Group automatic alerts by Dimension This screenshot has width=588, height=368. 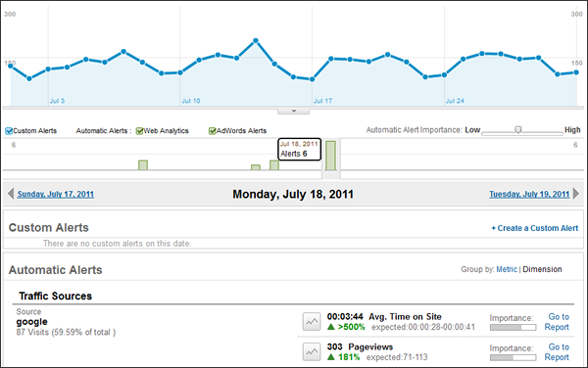point(542,269)
